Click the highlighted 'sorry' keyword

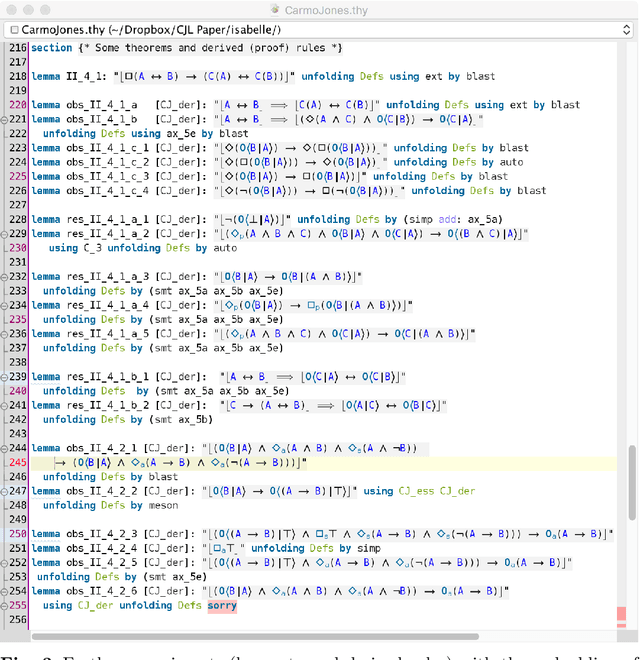(x=223, y=606)
